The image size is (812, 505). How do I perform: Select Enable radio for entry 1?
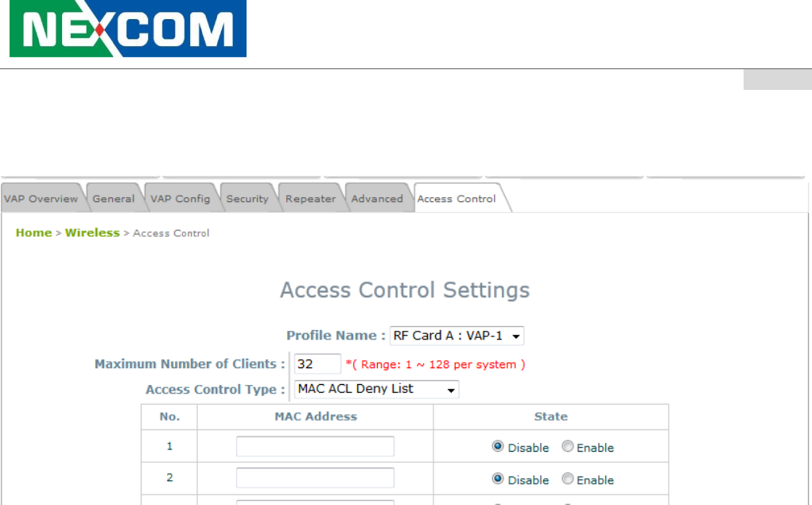[568, 447]
